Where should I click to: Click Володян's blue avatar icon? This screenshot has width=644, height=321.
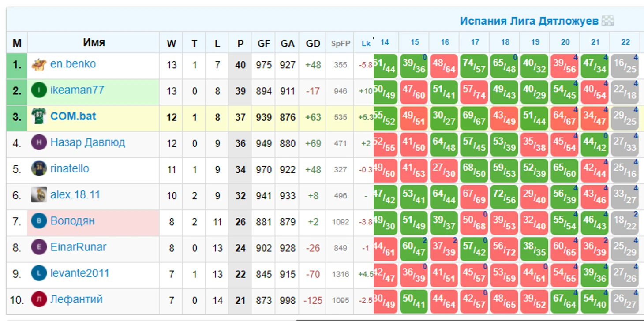tap(39, 221)
